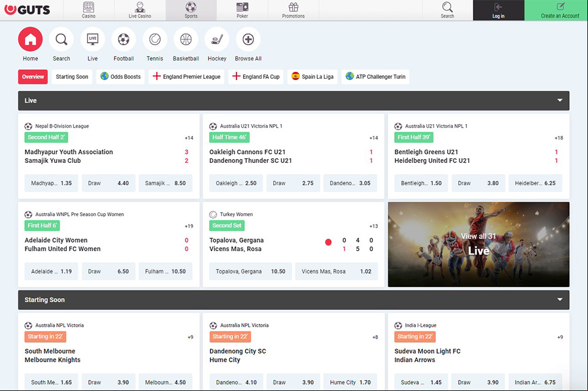Select the Football sport icon
The image size is (588, 391).
124,39
